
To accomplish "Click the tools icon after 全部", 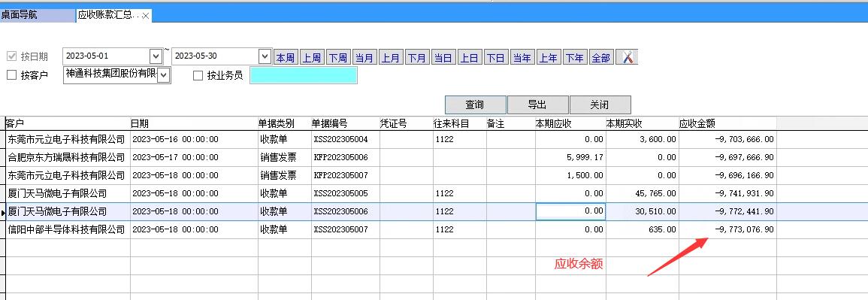I will [628, 57].
